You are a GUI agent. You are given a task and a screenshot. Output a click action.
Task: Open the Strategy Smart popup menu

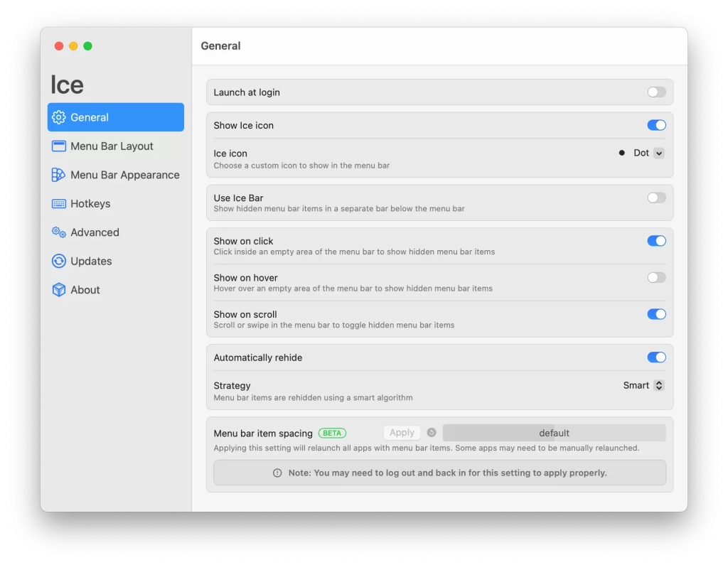[643, 385]
